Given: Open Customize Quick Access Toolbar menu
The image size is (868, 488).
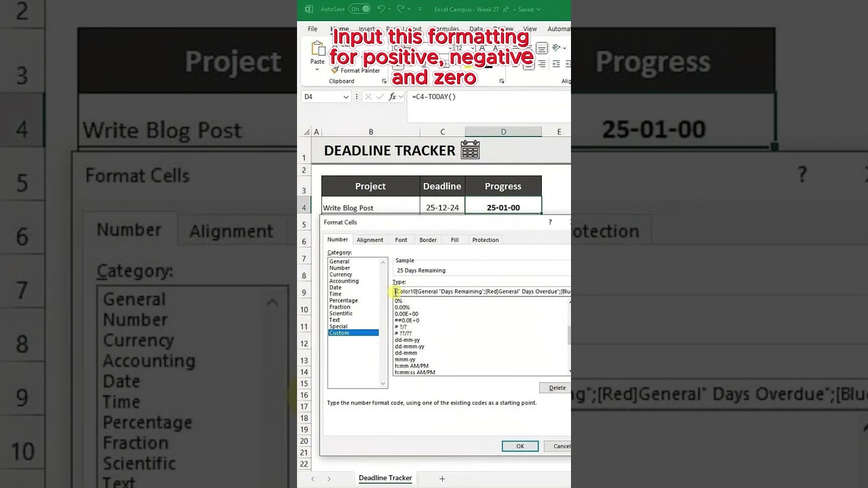Looking at the screenshot, I should tap(420, 9).
